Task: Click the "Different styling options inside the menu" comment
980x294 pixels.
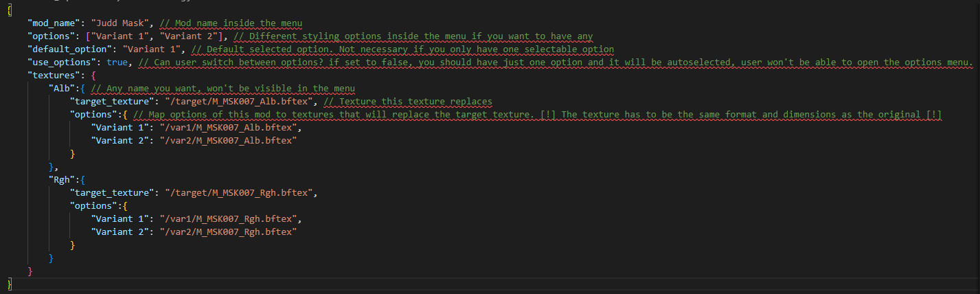Action: click(413, 36)
